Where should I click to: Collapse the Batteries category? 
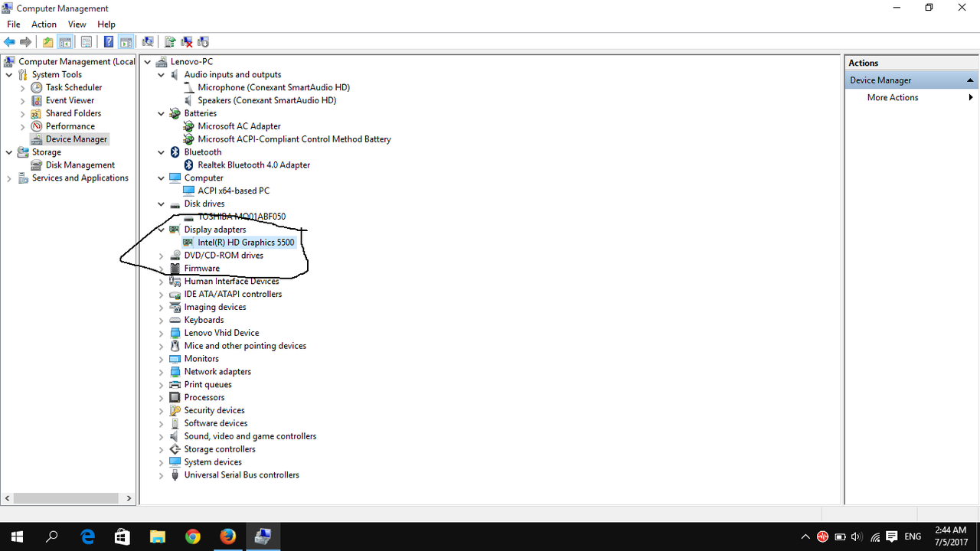coord(162,114)
